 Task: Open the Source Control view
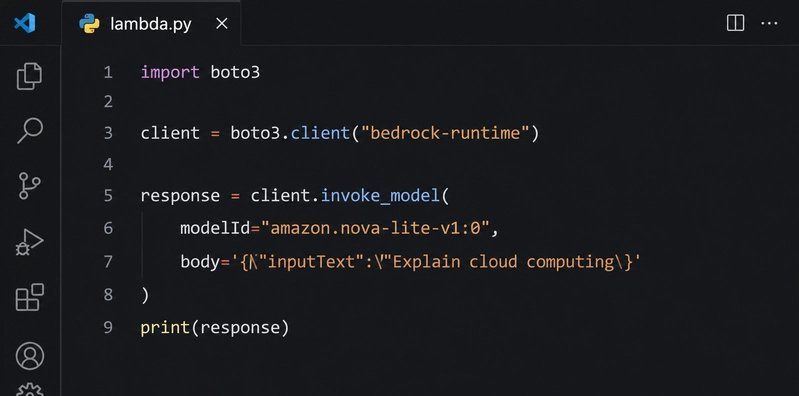(30, 186)
